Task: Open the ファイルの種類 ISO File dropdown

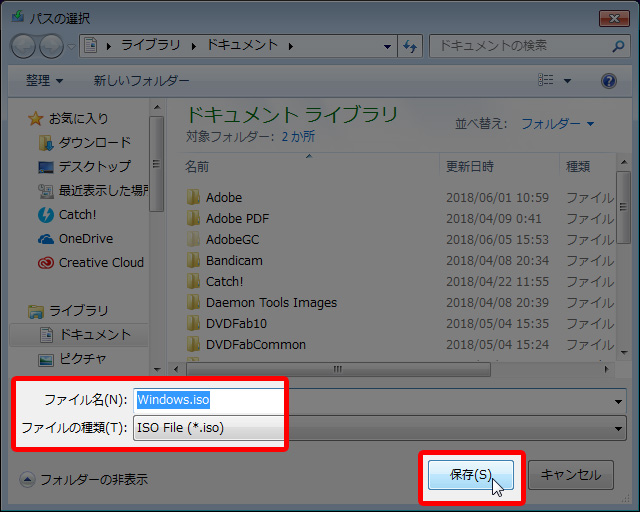Action: (378, 429)
